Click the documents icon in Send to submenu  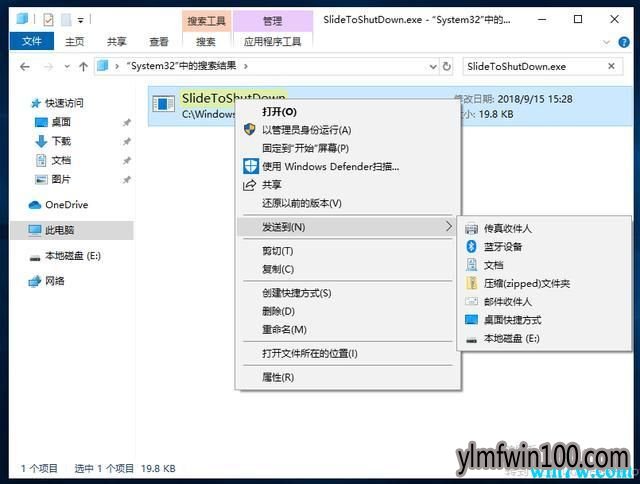471,265
